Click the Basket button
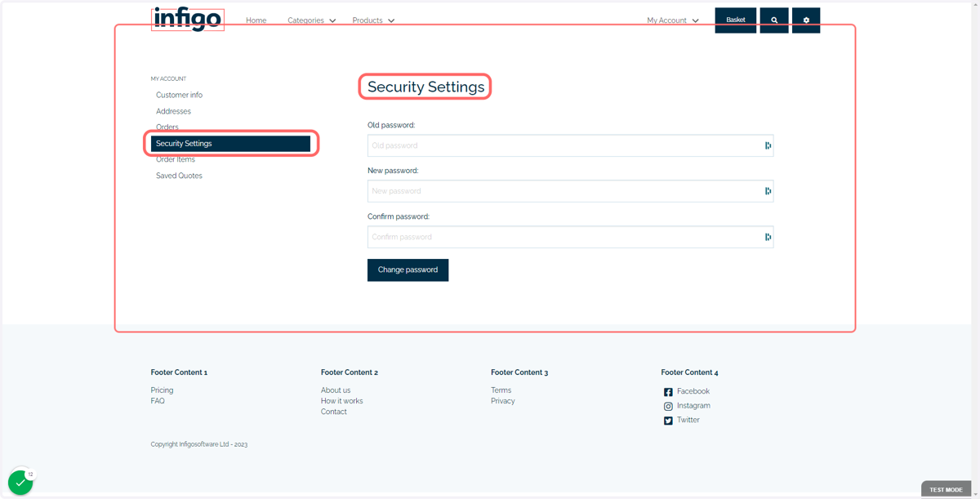This screenshot has width=980, height=499. click(x=736, y=20)
